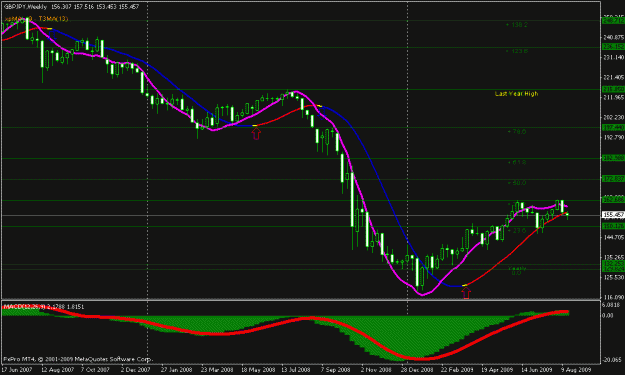The image size is (625, 375).
Task: Click the 'Last Year High' yellow label
Action: [x=516, y=94]
